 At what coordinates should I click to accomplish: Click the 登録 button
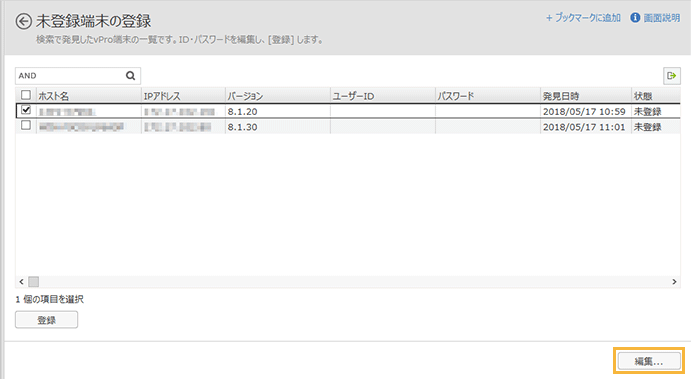point(46,320)
